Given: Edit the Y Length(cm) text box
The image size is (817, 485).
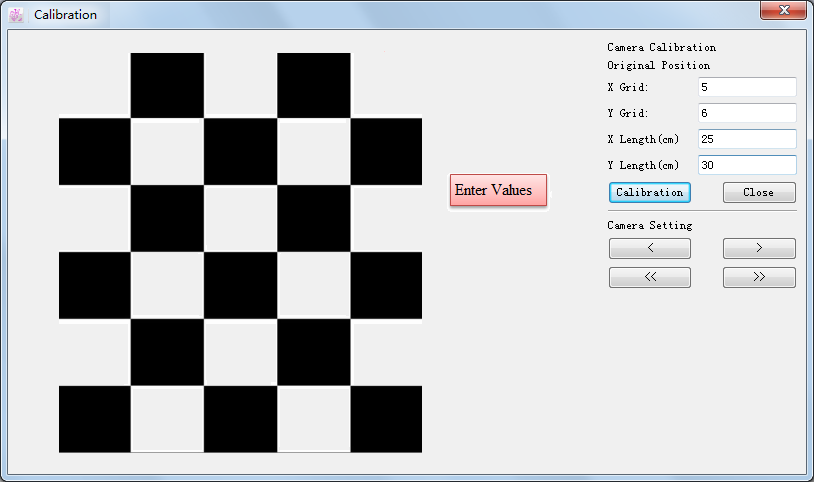Looking at the screenshot, I should (x=746, y=165).
